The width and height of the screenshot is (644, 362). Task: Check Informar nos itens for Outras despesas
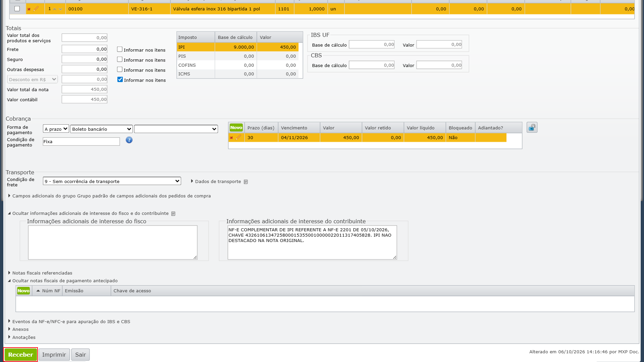click(120, 69)
